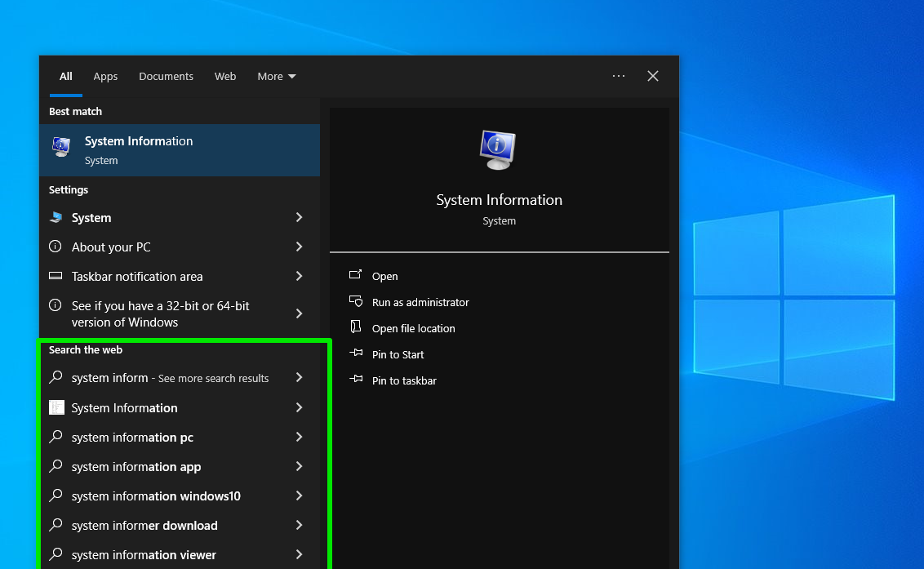Expand the More dropdown

(x=277, y=76)
